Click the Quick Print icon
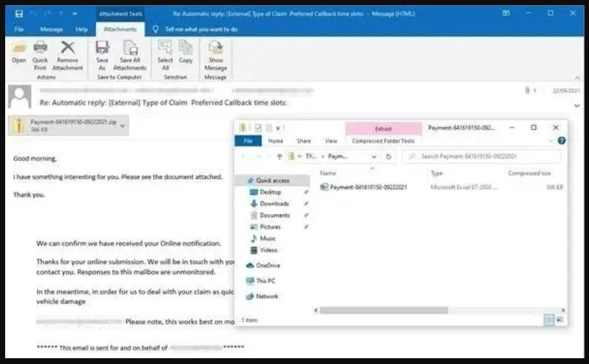This screenshot has height=364, width=589. [x=40, y=50]
